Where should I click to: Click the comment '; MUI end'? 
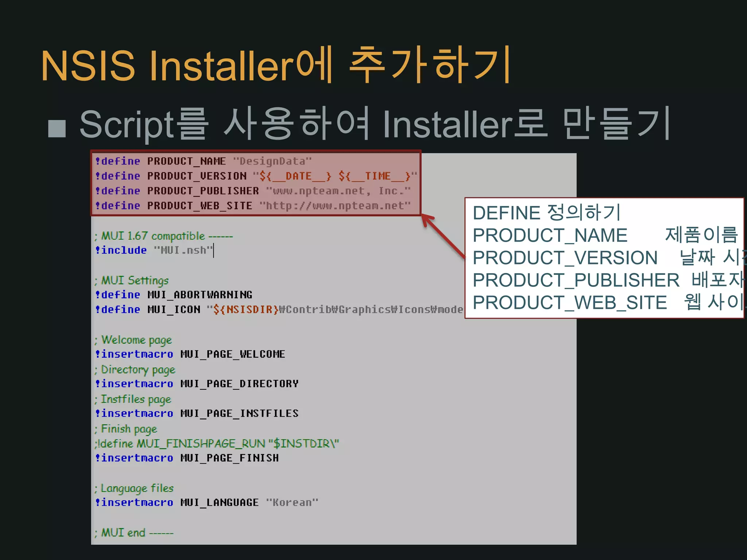134,533
